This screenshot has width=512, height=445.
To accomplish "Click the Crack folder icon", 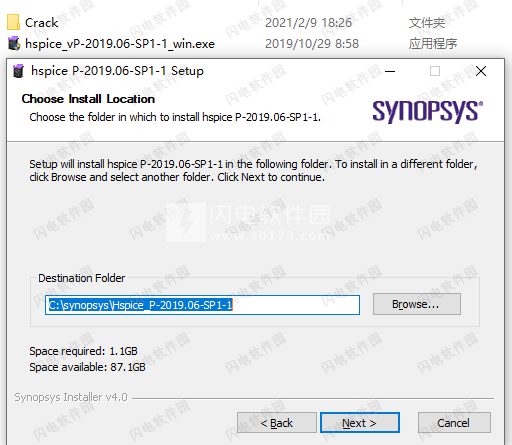I will (13, 22).
